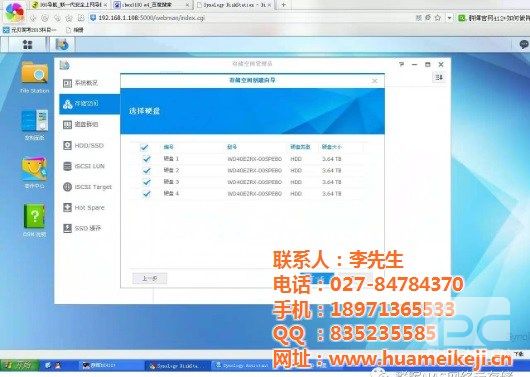Open Package Center desktop icon
530x377 pixels.
click(34, 172)
